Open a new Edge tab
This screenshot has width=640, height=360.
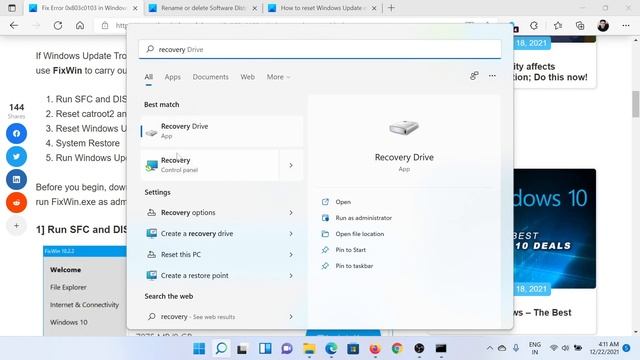coord(391,8)
